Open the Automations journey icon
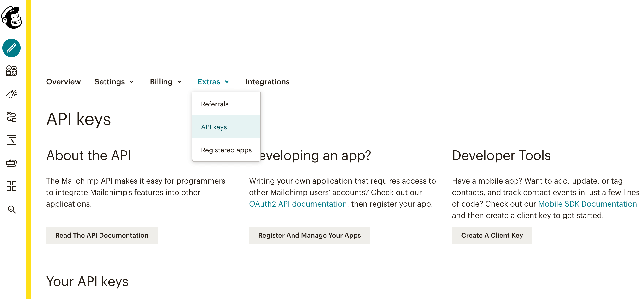This screenshot has width=644, height=299. (12, 117)
